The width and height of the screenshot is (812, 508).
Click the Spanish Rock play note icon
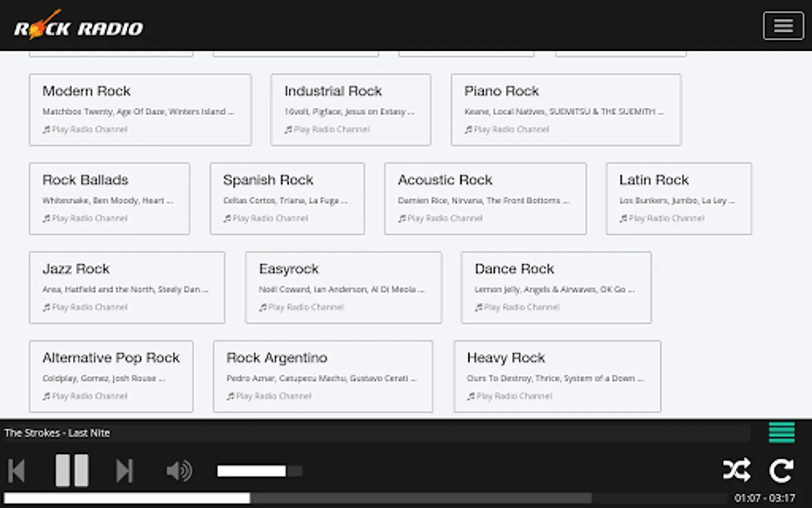click(227, 218)
